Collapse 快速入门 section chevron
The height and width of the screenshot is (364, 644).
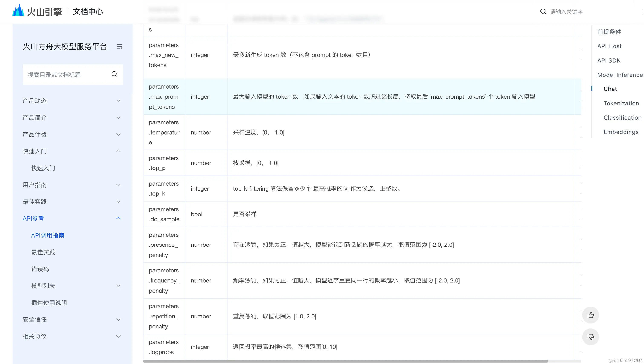coord(119,151)
